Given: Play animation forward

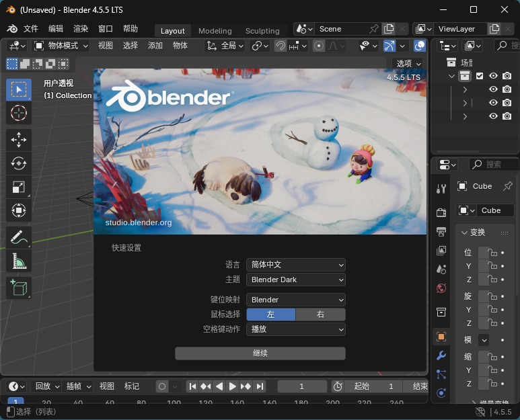Looking at the screenshot, I should click(233, 386).
